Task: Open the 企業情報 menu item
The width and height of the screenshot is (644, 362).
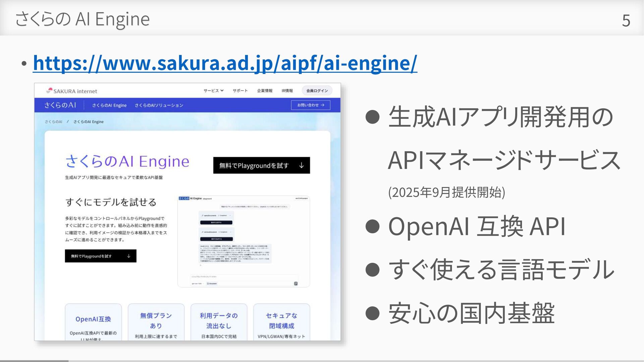Action: (265, 90)
